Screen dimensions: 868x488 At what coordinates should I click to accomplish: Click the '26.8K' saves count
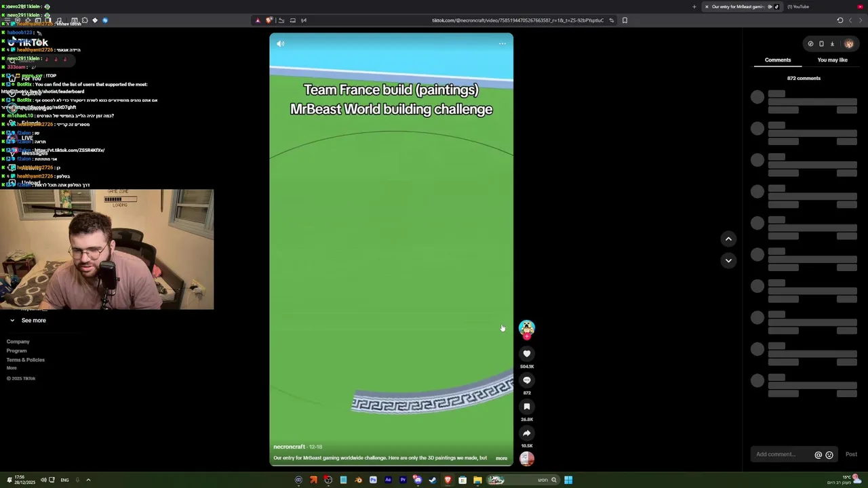tap(527, 420)
